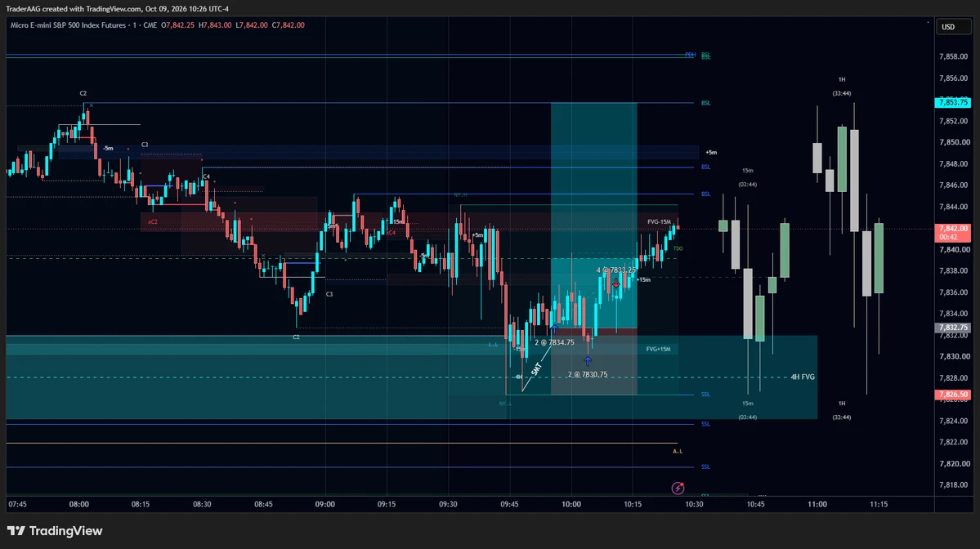This screenshot has width=980, height=549.
Task: Click the 7,846.00 price scale value
Action: [953, 185]
